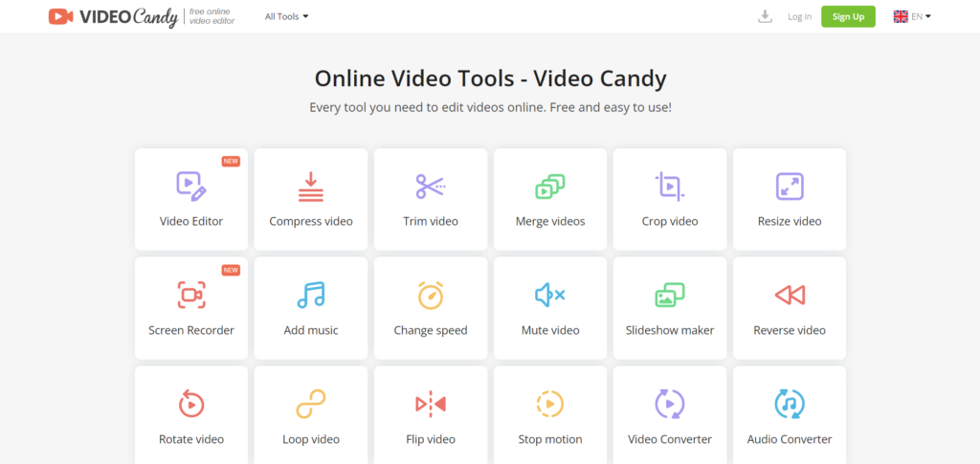
Task: Click the "Change speed" label
Action: pyautogui.click(x=431, y=330)
